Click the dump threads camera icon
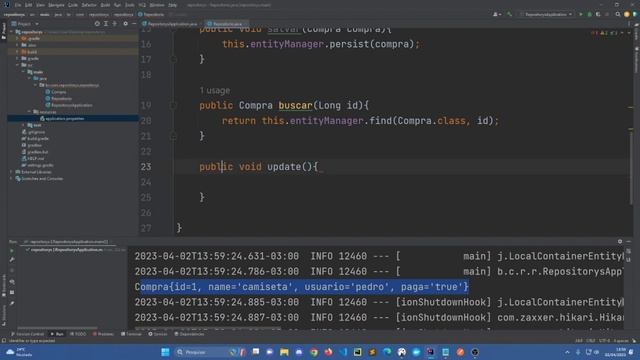This screenshot has height=360, width=640. [x=12, y=282]
